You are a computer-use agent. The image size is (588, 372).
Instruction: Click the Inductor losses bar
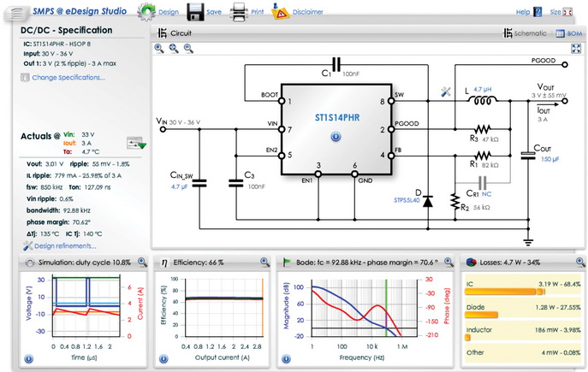click(x=467, y=338)
